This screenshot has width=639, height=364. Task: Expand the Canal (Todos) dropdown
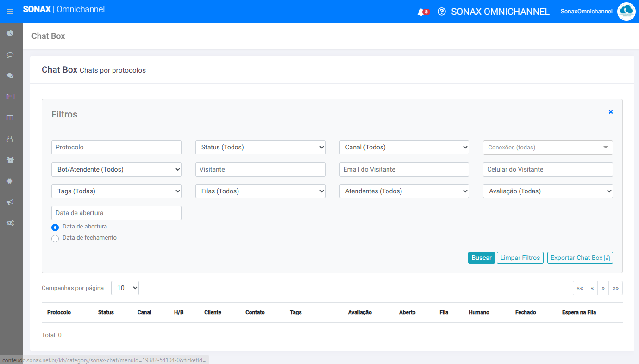tap(404, 148)
